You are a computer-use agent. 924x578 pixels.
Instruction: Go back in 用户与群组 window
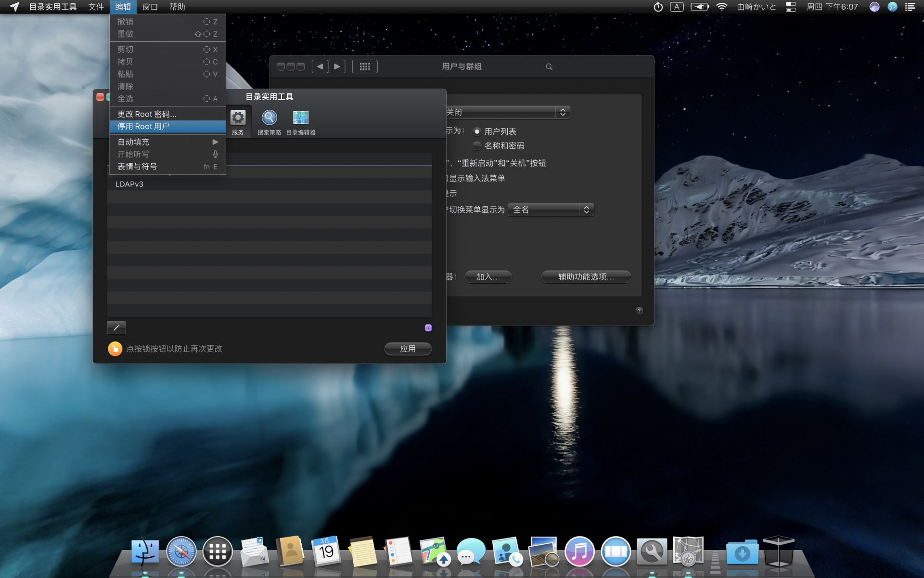coord(320,66)
